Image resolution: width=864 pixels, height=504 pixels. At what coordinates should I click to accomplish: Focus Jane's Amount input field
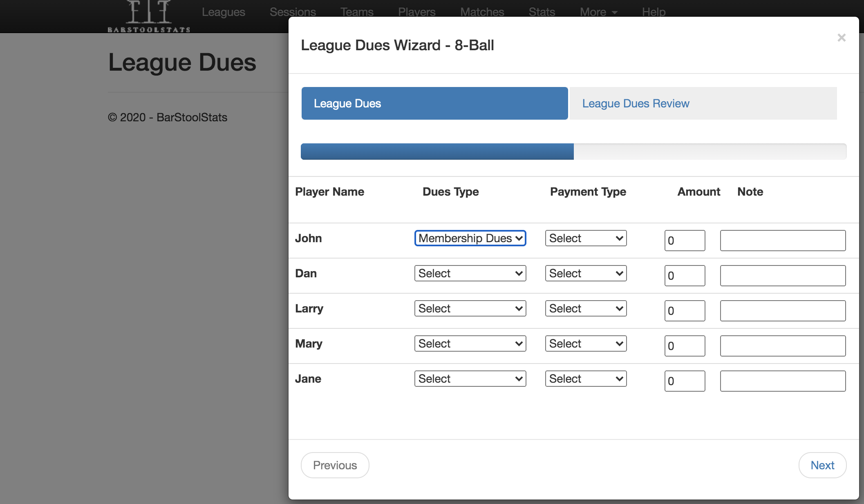684,381
